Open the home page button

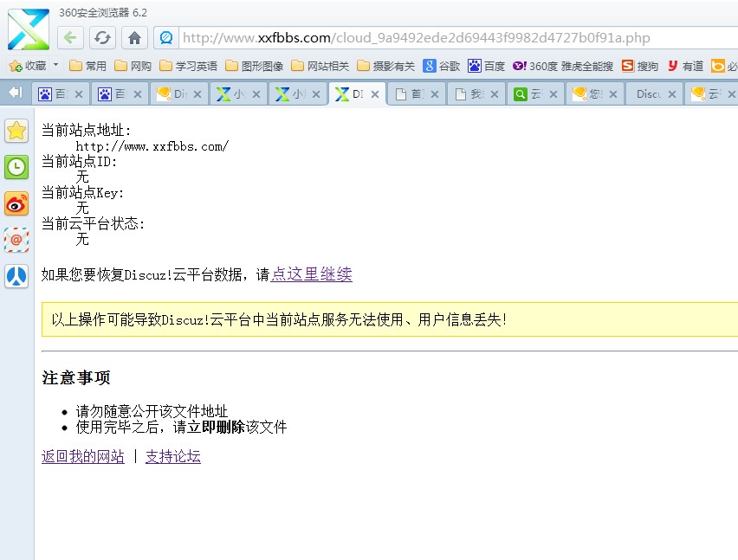pos(134,37)
